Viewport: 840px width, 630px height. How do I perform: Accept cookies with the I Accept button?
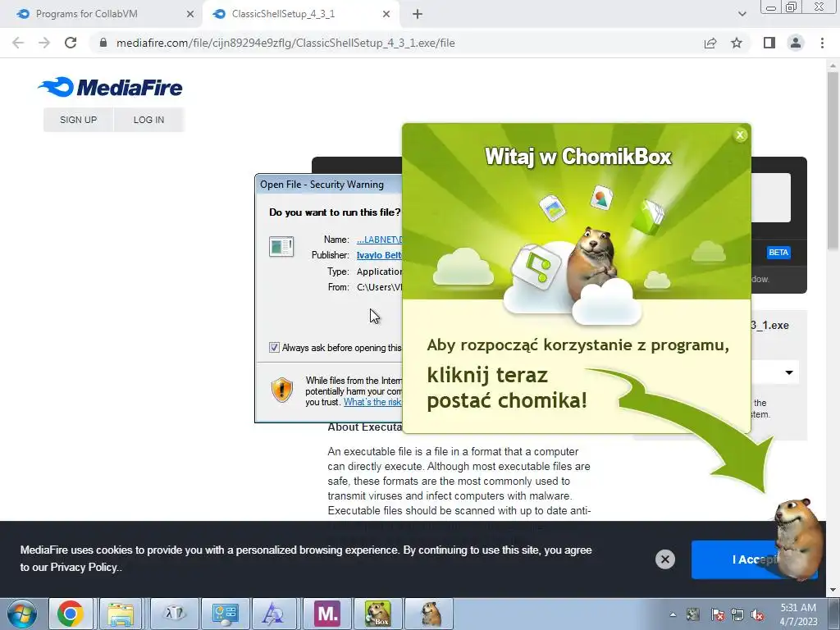pyautogui.click(x=755, y=559)
